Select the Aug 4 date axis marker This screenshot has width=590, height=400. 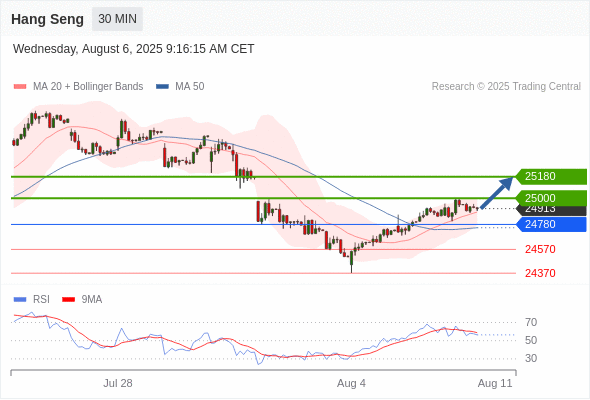[x=351, y=383]
